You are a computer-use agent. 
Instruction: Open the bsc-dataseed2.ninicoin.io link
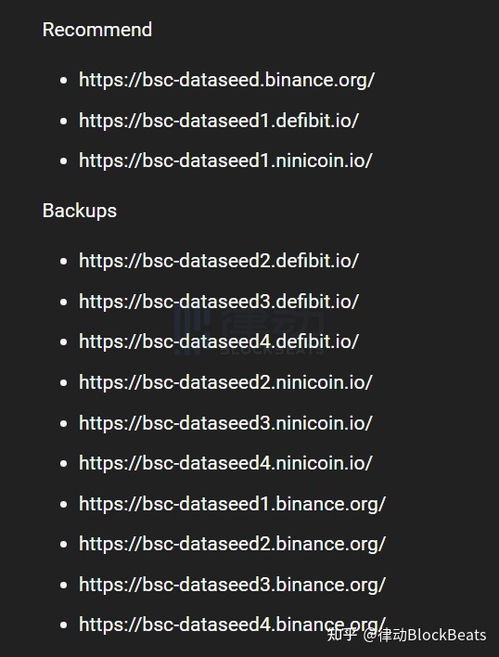point(225,382)
